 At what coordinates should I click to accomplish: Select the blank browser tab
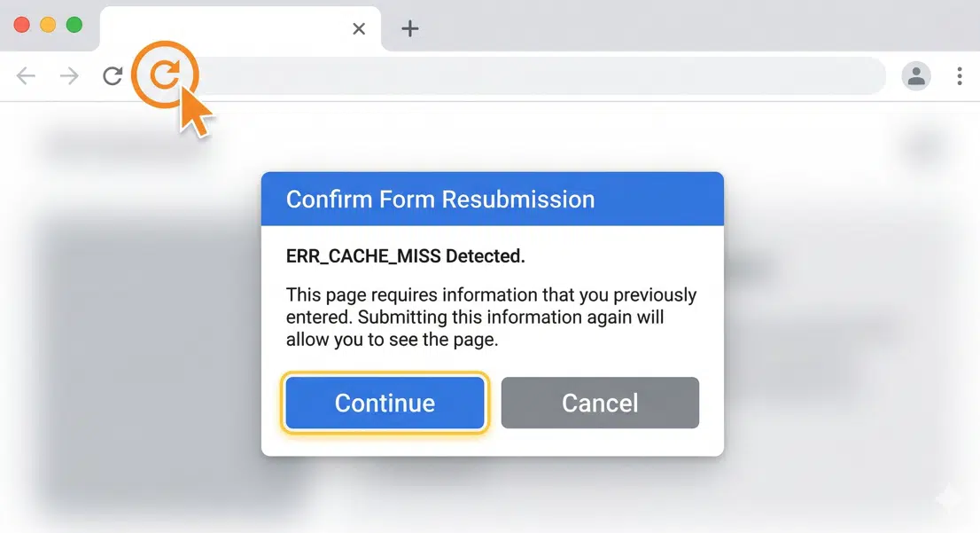(222, 28)
